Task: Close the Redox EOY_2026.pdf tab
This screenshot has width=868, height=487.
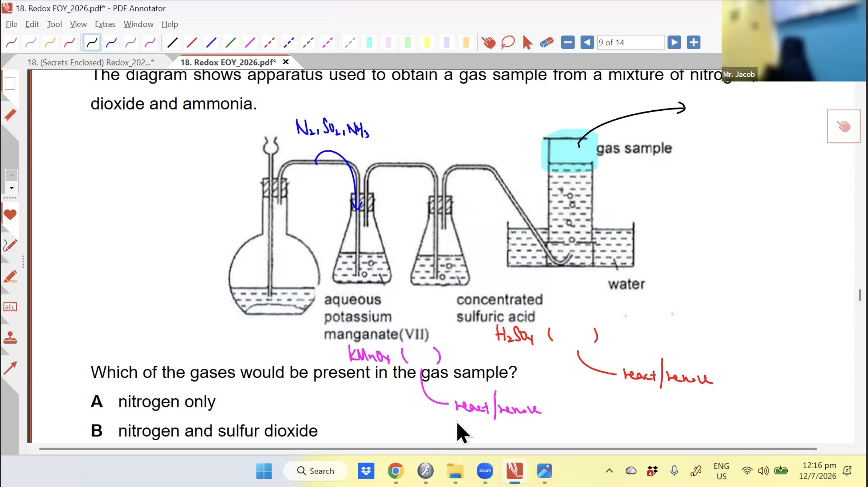Action: pyautogui.click(x=285, y=62)
